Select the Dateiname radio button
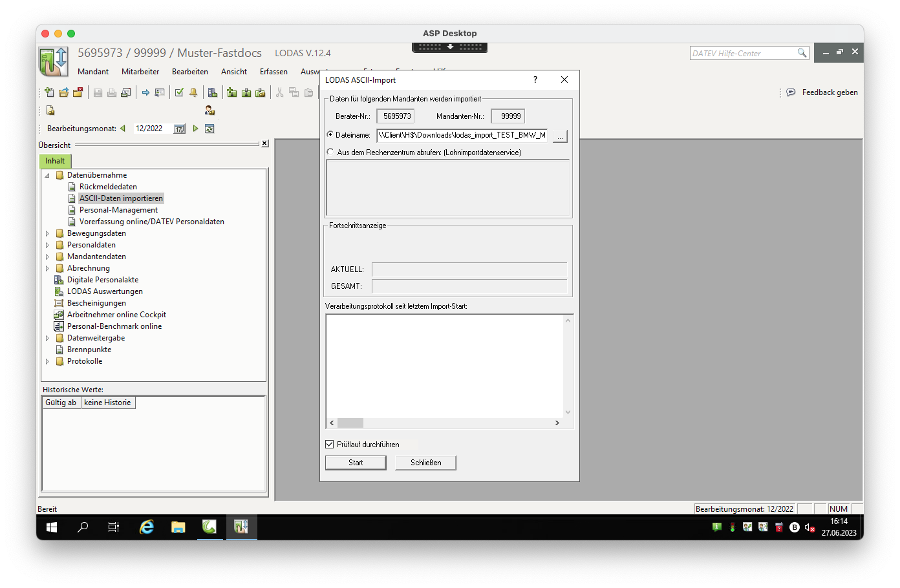 (330, 134)
